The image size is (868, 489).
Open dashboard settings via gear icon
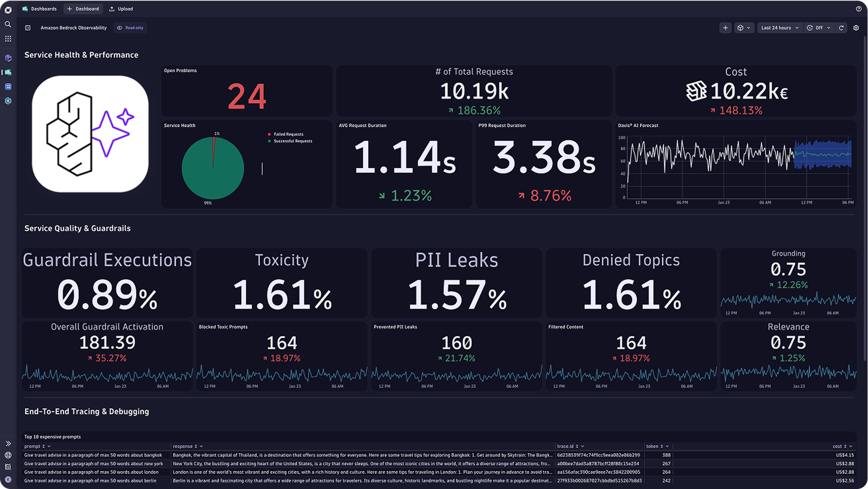click(856, 27)
